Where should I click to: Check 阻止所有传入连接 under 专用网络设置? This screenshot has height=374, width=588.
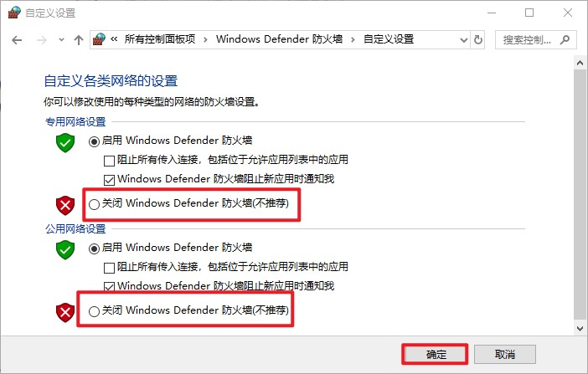click(109, 161)
